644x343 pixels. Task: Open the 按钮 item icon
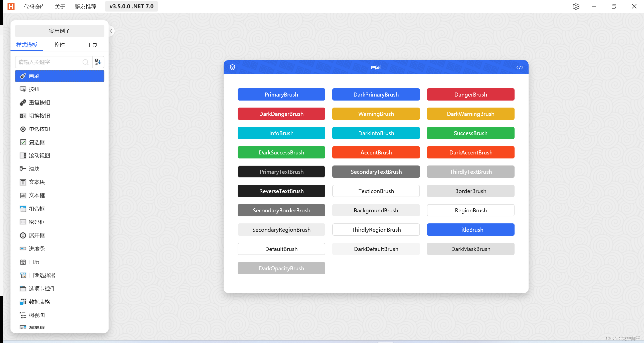coord(23,89)
